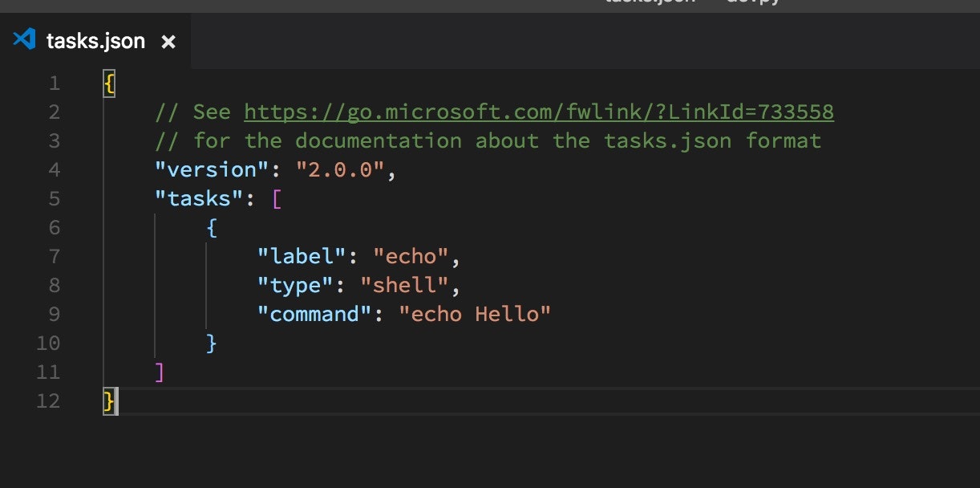Click the closing curly brace on line 10
The height and width of the screenshot is (488, 980).
[212, 343]
